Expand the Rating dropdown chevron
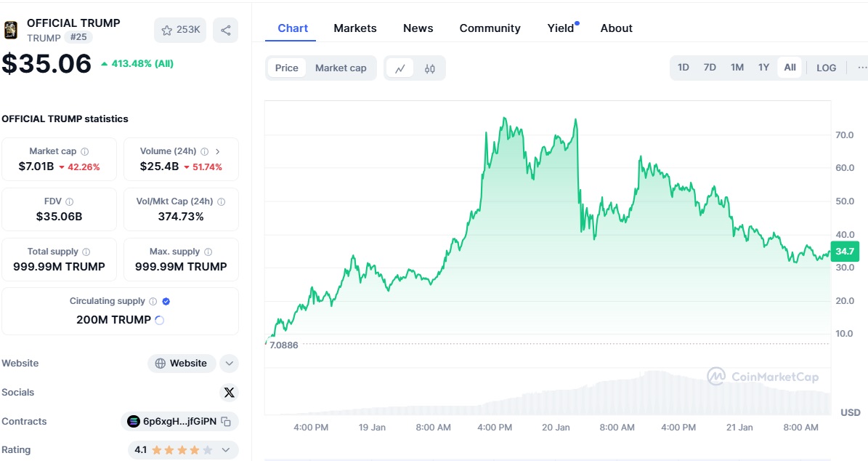The width and height of the screenshot is (868, 461). 226,450
